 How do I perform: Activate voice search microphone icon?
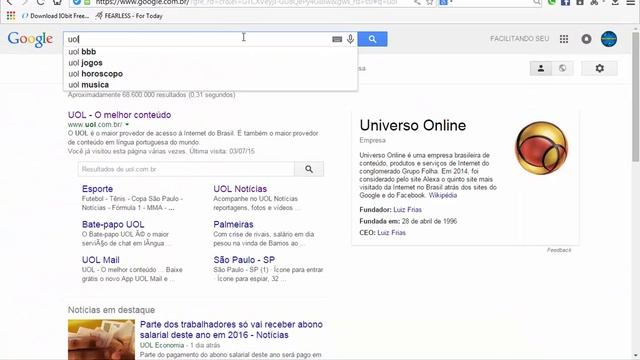tap(350, 39)
